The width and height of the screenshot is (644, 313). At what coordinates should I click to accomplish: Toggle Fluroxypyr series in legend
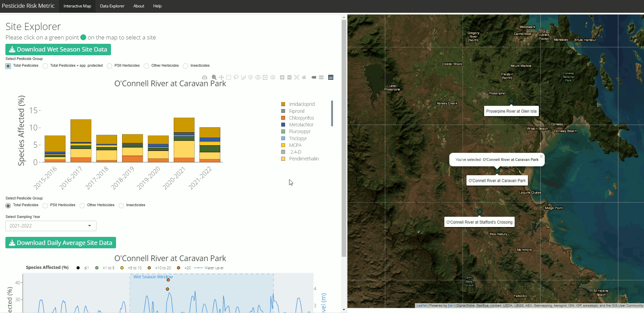[300, 131]
